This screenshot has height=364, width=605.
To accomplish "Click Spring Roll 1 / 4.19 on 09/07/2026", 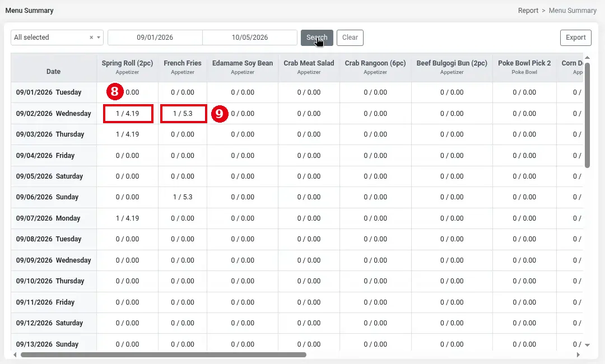I will click(127, 218).
